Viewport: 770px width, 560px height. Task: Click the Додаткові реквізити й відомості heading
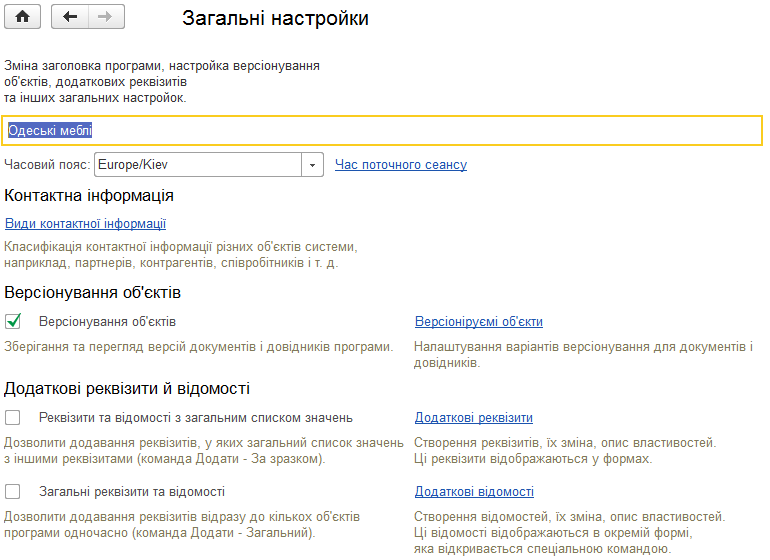(127, 389)
